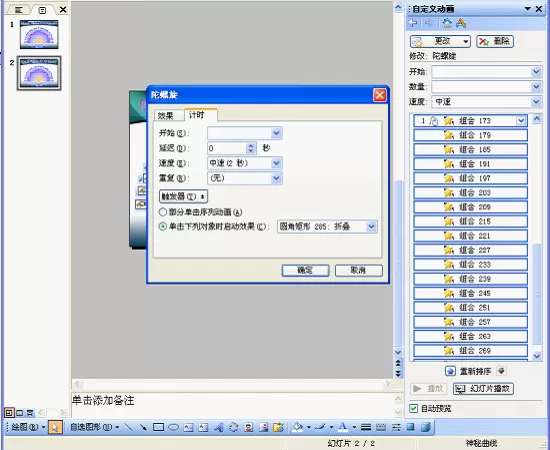
Task: Open line style options
Action: (366, 427)
